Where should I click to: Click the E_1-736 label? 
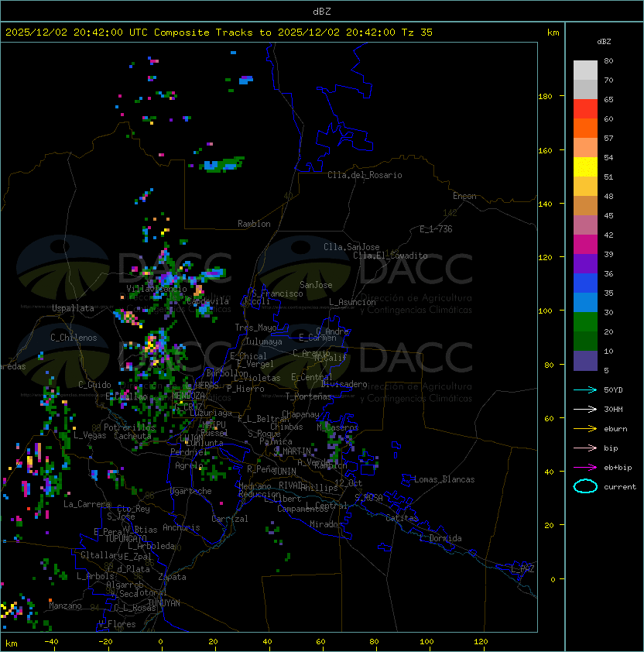coord(436,229)
